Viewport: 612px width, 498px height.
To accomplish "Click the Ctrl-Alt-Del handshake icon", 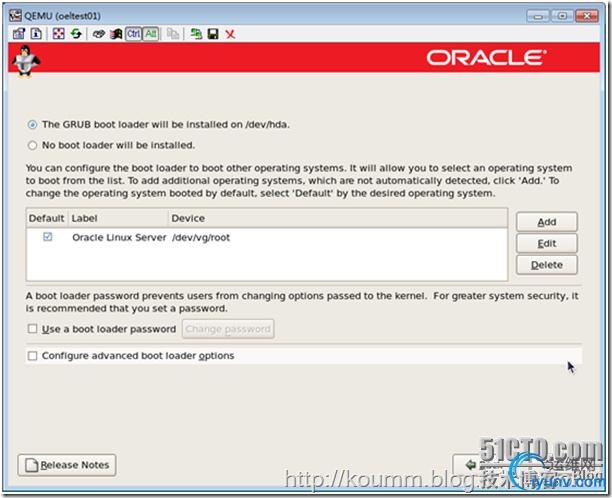I will point(98,34).
